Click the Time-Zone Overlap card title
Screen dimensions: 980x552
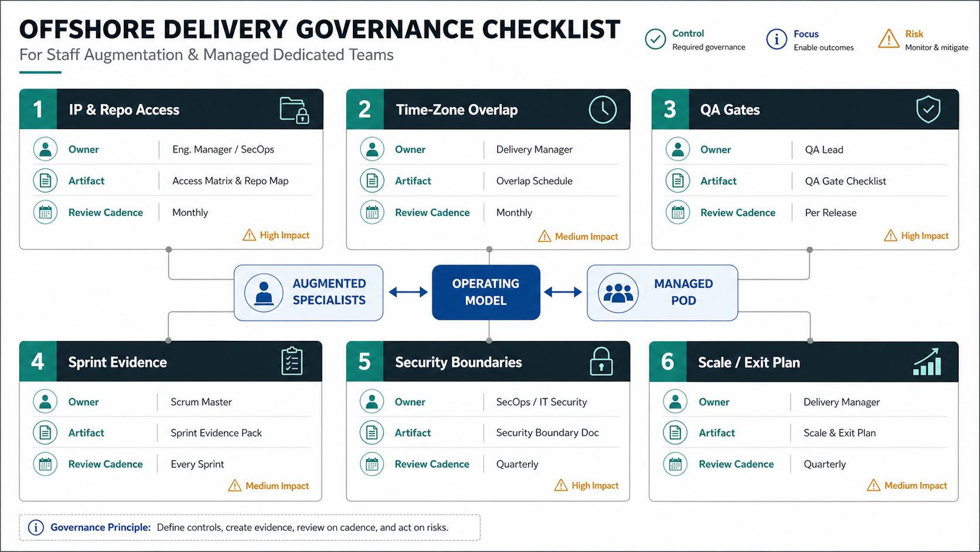(x=457, y=110)
